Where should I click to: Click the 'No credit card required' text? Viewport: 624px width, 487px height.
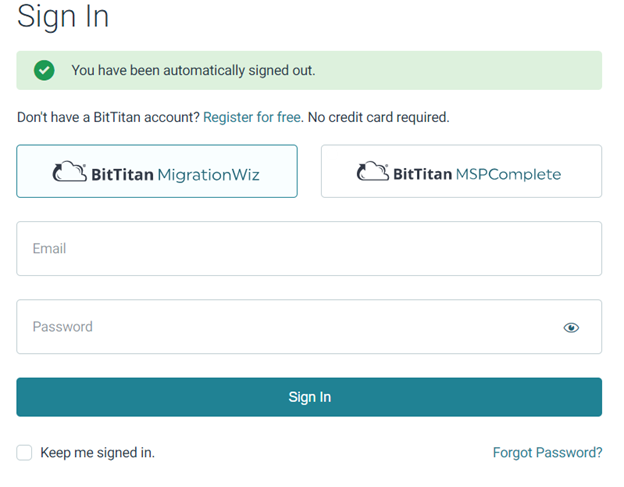pos(379,117)
